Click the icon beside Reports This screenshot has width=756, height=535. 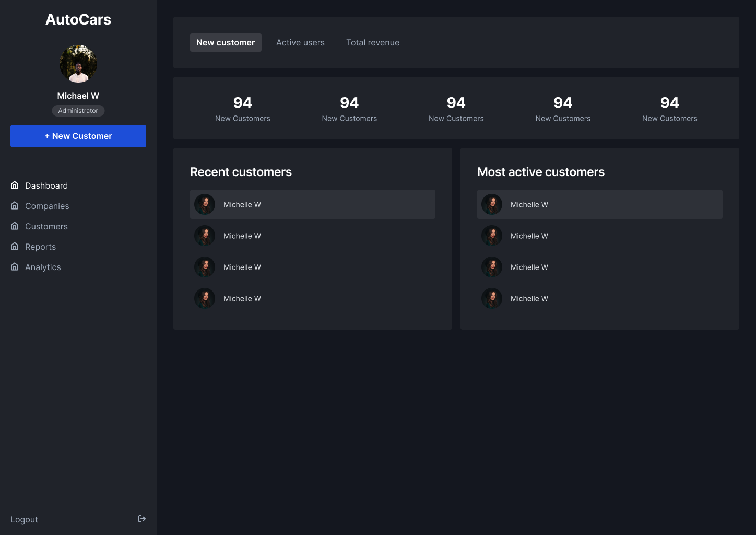[15, 247]
